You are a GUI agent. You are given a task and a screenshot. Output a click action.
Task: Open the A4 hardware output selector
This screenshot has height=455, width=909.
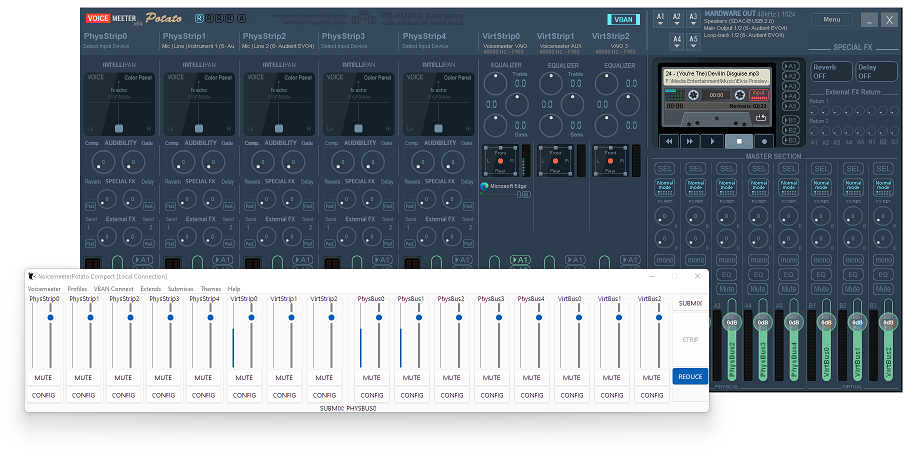pyautogui.click(x=677, y=40)
